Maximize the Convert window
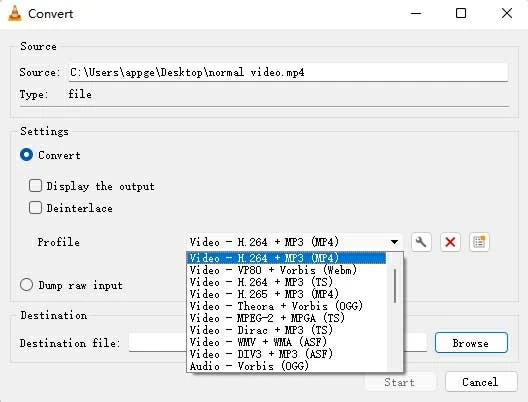This screenshot has width=528, height=402. pos(461,13)
